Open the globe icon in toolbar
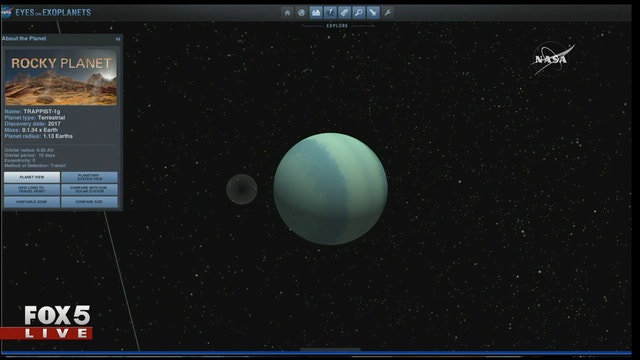The image size is (640, 360). pos(301,13)
